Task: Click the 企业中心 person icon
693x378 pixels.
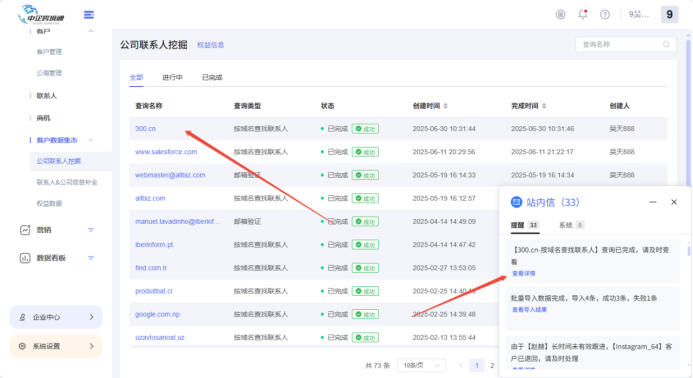Action: [22, 317]
